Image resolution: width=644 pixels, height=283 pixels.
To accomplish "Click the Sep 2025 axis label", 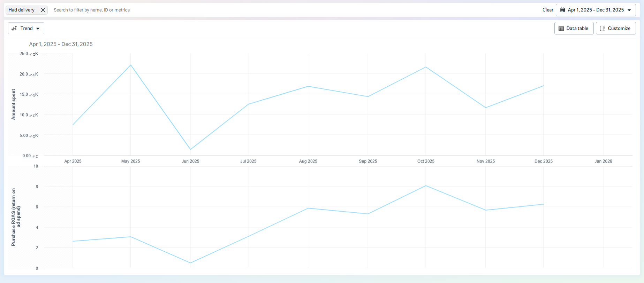I will click(368, 161).
